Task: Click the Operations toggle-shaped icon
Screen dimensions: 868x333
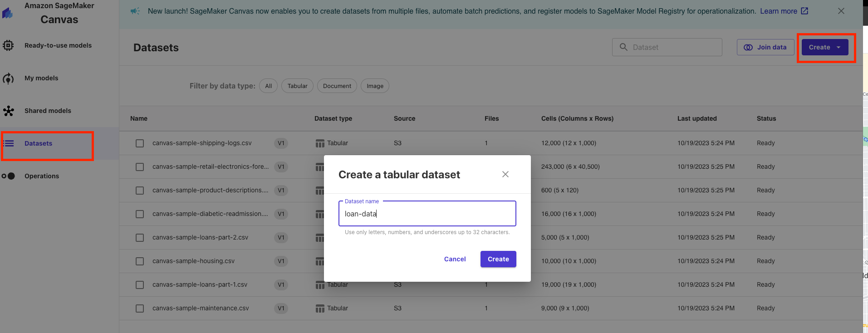Action: pyautogui.click(x=8, y=176)
